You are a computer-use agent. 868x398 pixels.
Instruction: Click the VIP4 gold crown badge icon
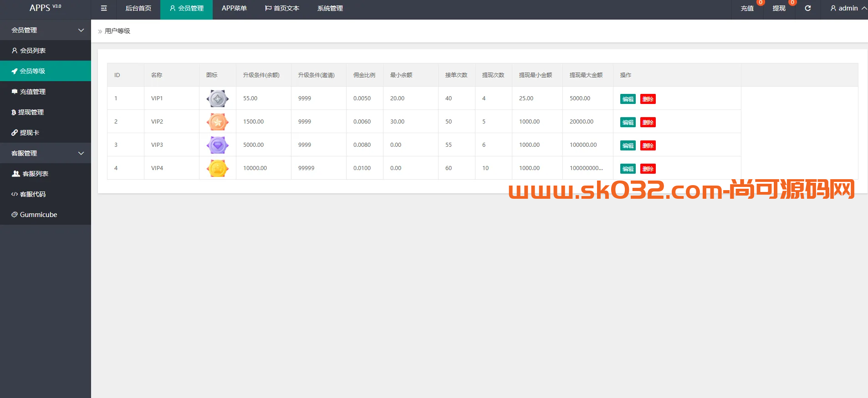pos(218,168)
